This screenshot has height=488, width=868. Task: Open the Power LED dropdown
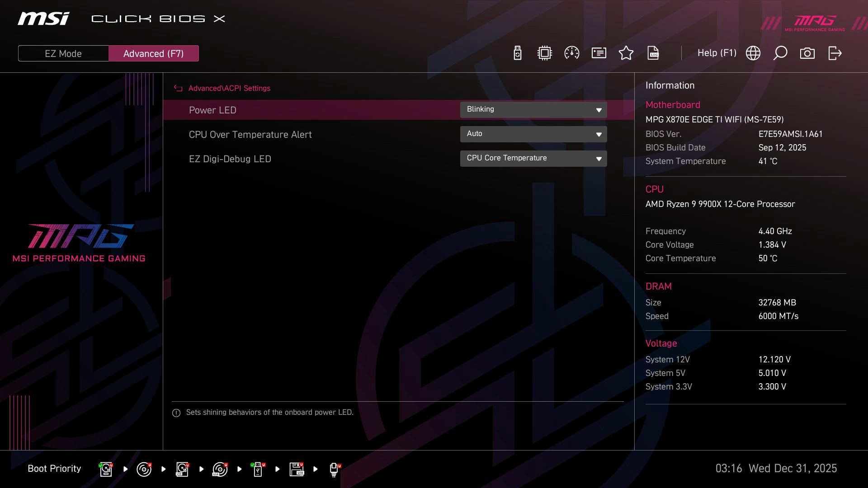(x=533, y=109)
